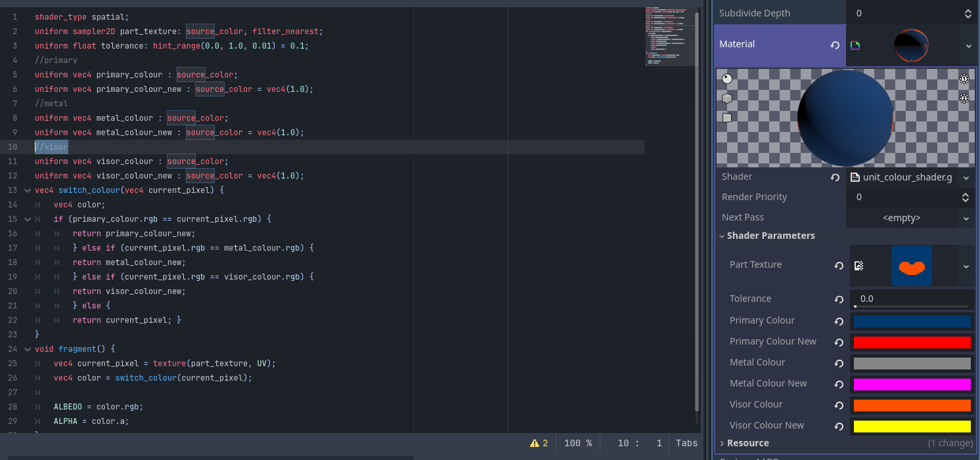Open the Visor Colour New yellow swatch
This screenshot has width=980, height=460.
[912, 427]
